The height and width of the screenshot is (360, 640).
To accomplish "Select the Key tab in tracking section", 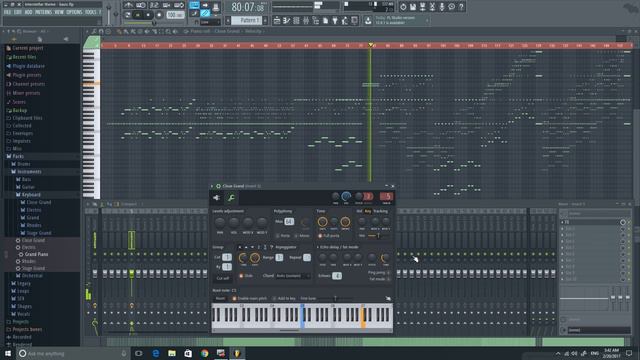I will 368,211.
